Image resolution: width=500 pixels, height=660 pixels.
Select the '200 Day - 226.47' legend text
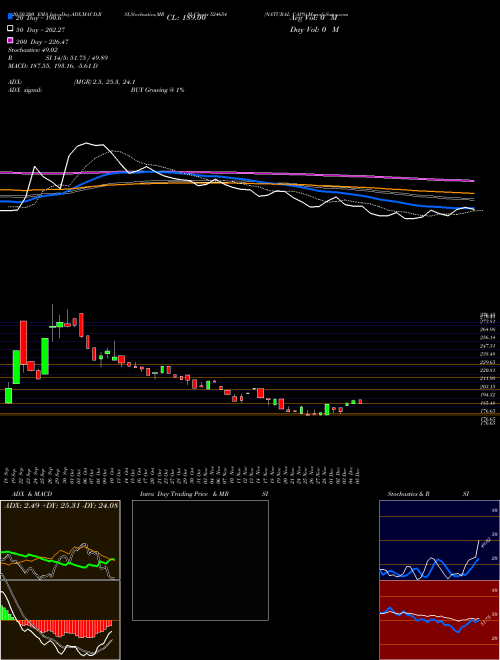[x=42, y=42]
